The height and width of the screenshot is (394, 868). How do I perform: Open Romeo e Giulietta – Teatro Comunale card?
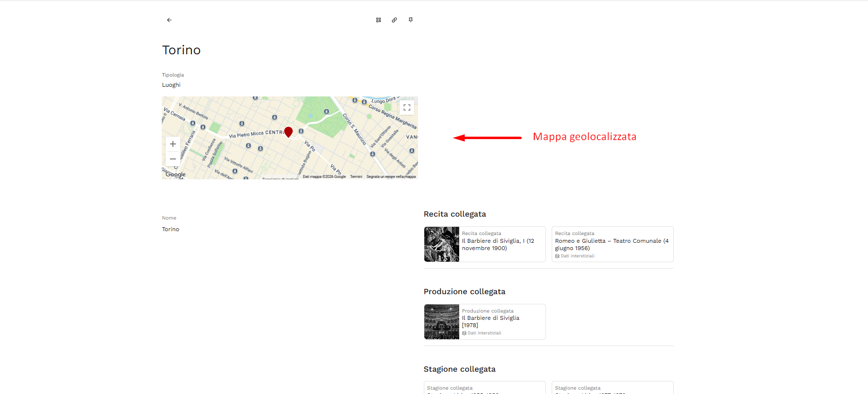coord(613,244)
